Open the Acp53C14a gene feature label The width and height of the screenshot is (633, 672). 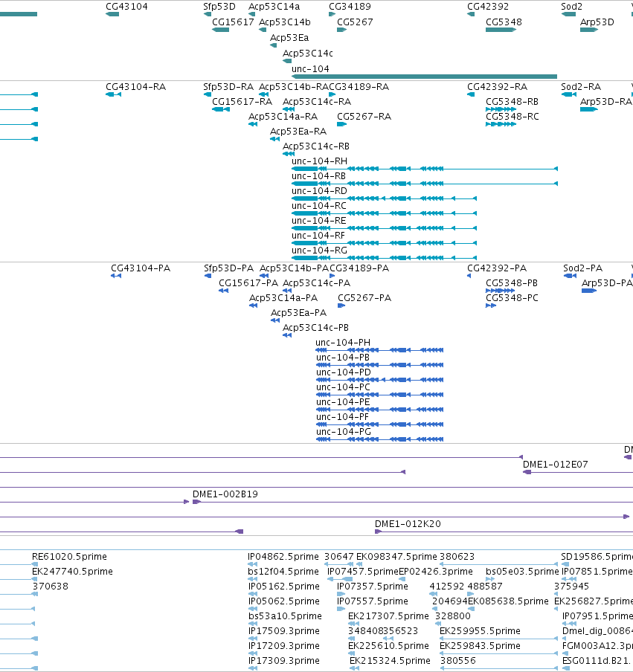click(x=274, y=7)
